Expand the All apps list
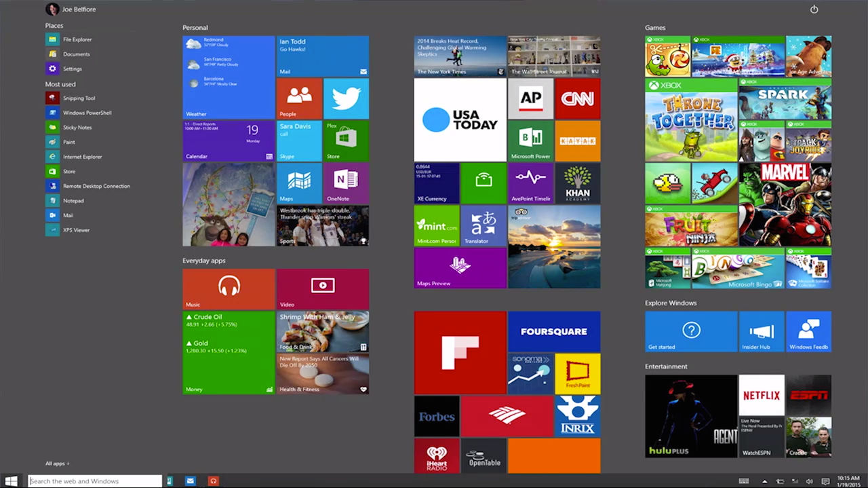 57,463
